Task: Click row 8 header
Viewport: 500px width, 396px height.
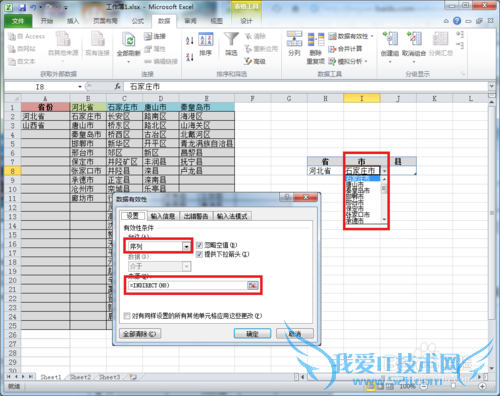Action: click(12, 171)
